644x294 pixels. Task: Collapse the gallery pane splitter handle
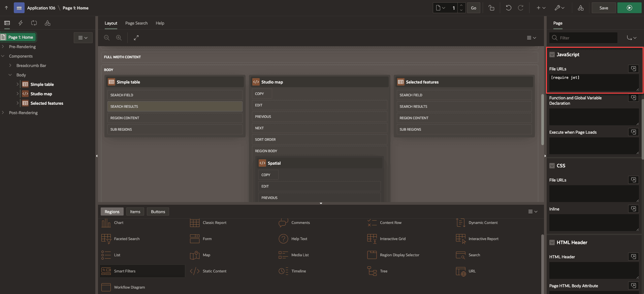[x=321, y=203]
